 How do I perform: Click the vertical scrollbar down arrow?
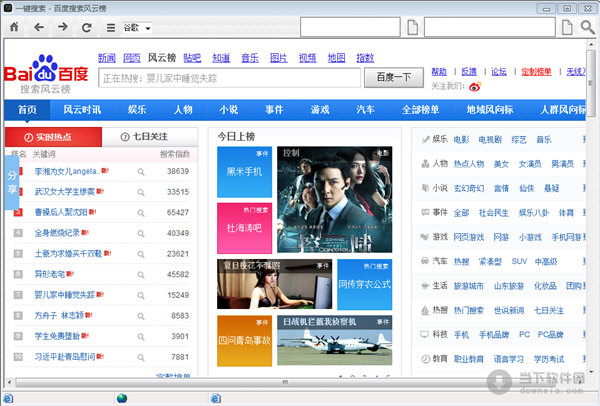click(591, 372)
